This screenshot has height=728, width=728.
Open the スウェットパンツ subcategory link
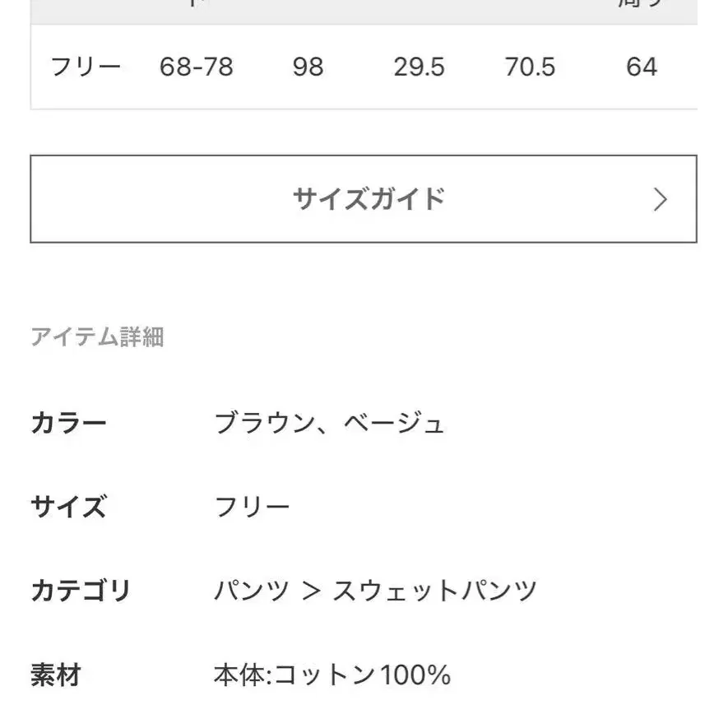[434, 591]
